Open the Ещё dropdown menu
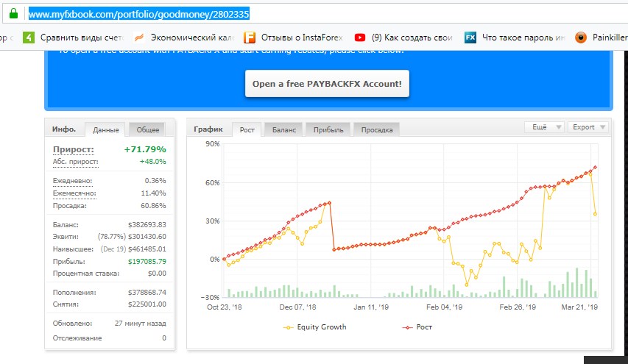Viewport: 628px width, 364px height. point(545,126)
